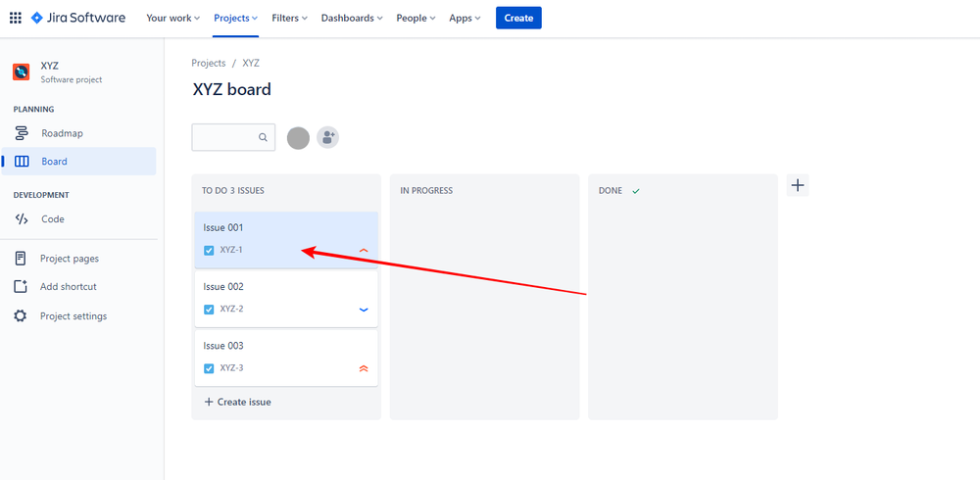Open the XYZ project avatar icon

(x=22, y=72)
